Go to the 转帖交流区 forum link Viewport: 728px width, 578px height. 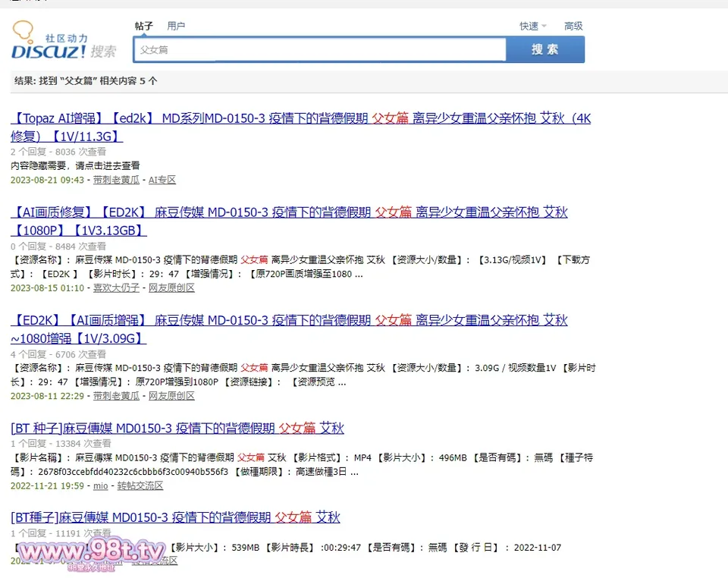pos(140,485)
